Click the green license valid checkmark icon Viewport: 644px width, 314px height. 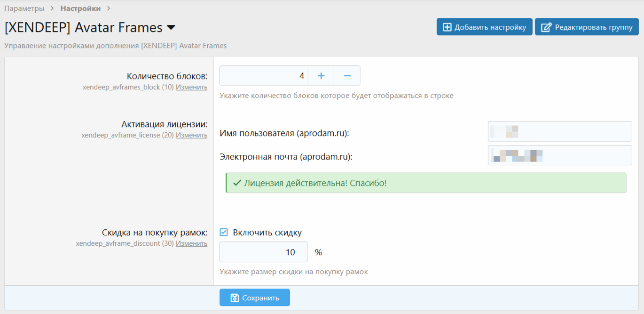237,183
